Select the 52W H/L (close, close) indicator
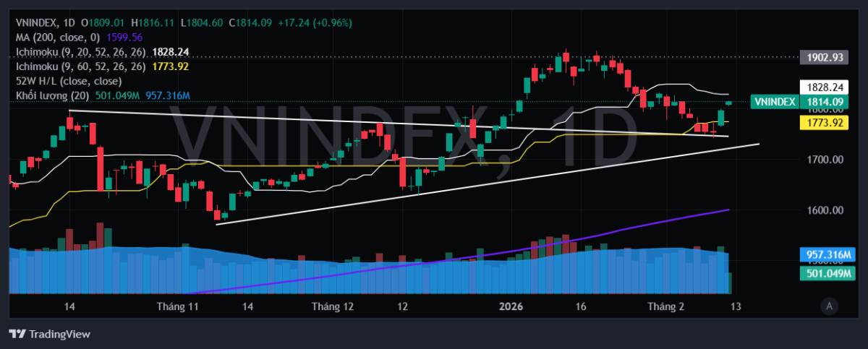 [x=69, y=81]
